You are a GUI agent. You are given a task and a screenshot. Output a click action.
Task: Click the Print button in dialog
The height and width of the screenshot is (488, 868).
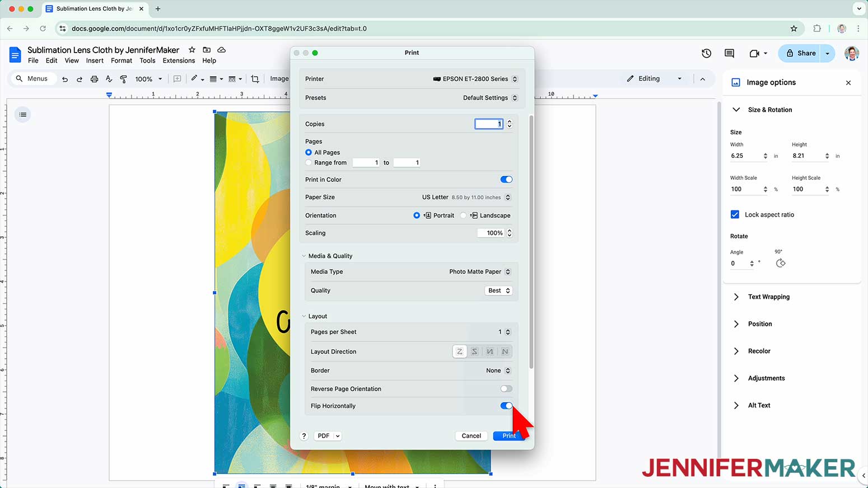coord(509,436)
